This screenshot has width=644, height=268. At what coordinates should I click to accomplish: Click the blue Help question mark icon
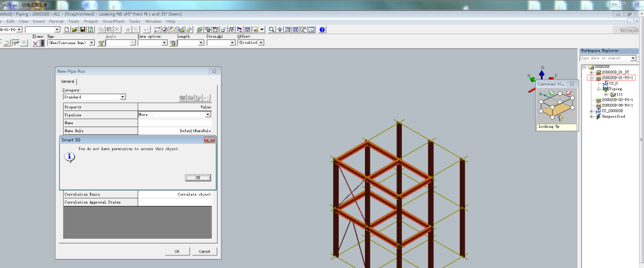323,30
